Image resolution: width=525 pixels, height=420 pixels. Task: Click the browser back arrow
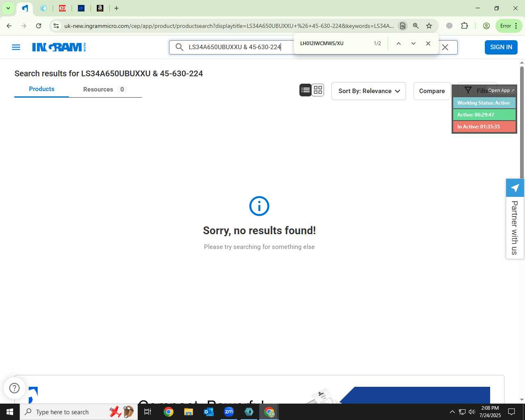9,26
